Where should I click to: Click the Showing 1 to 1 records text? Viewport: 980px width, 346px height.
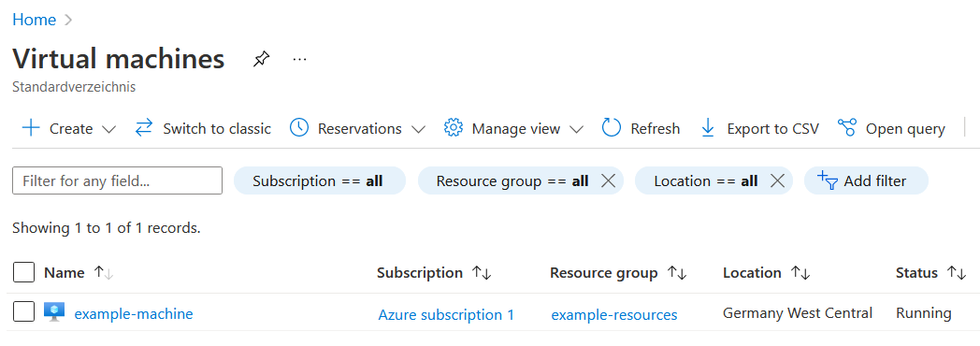pyautogui.click(x=107, y=228)
